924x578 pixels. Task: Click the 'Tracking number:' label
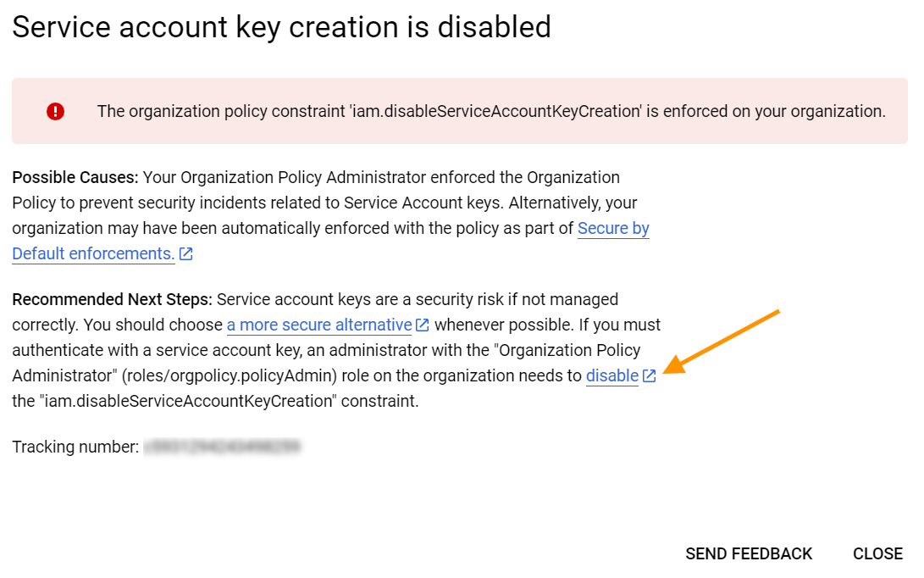coord(75,447)
